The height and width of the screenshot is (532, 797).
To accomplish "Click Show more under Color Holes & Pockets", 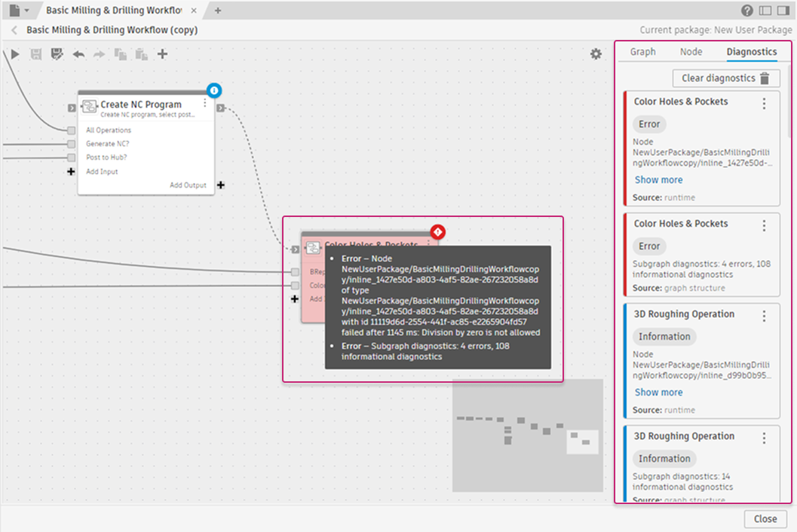I will tap(658, 180).
